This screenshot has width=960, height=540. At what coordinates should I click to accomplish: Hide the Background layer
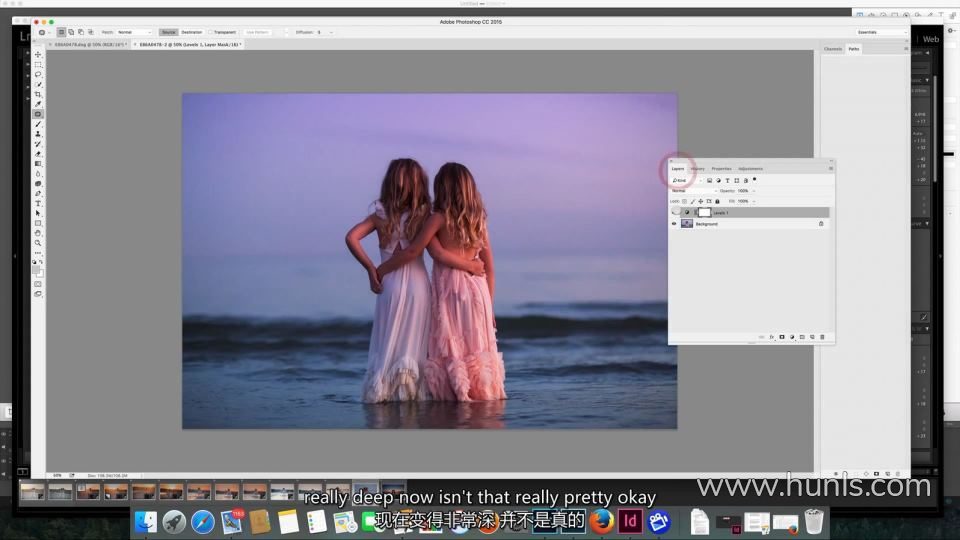coord(674,224)
